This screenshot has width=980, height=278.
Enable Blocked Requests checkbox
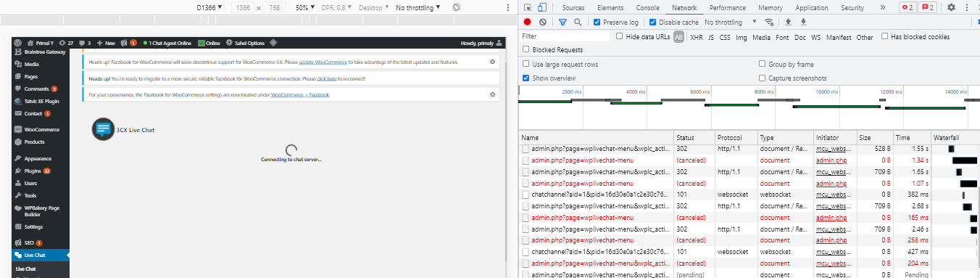(526, 50)
